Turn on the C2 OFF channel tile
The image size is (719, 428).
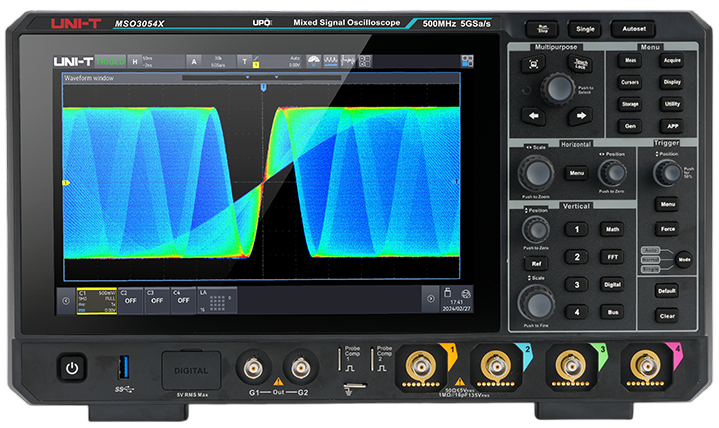(131, 300)
